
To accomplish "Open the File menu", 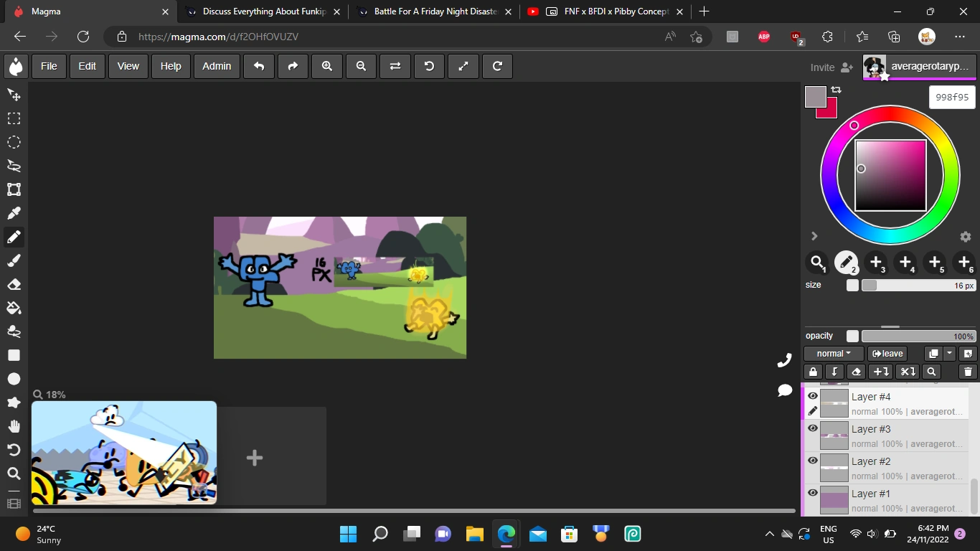I will coord(49,66).
